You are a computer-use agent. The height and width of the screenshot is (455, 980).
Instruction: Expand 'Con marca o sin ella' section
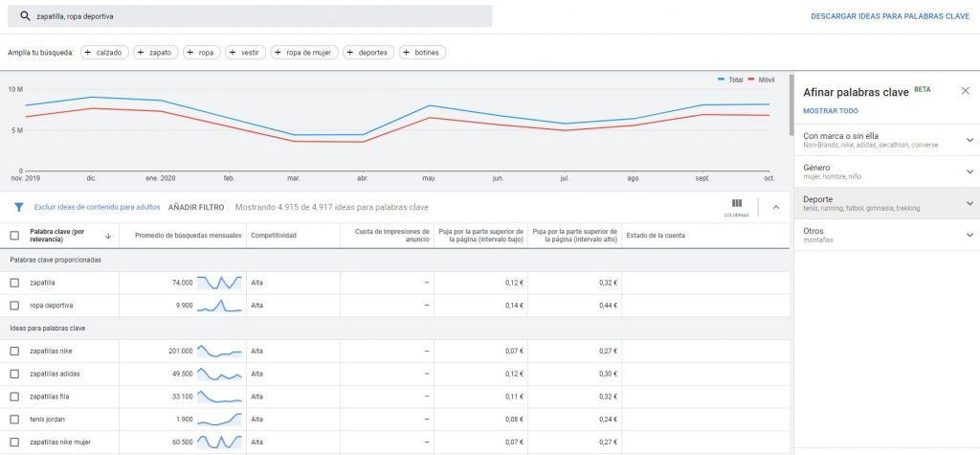coord(887,140)
